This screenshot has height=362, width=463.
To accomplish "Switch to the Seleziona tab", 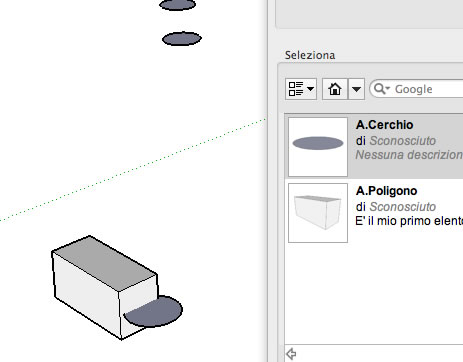I will [310, 55].
